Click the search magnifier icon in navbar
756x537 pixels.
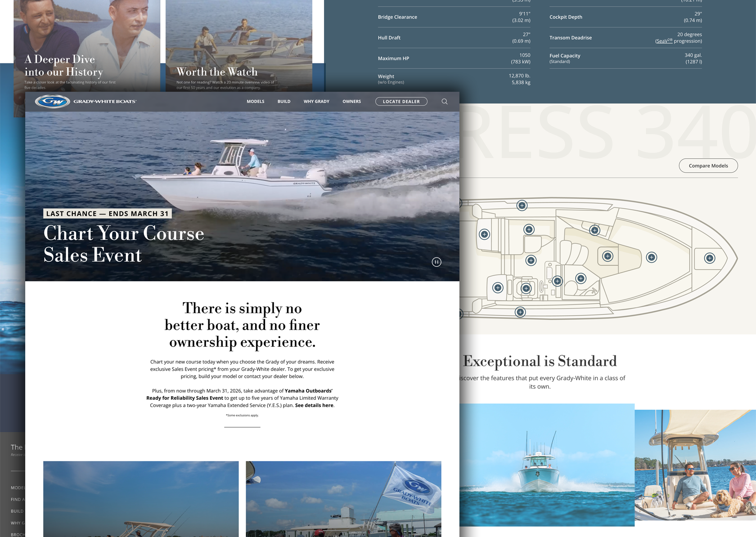coord(444,102)
